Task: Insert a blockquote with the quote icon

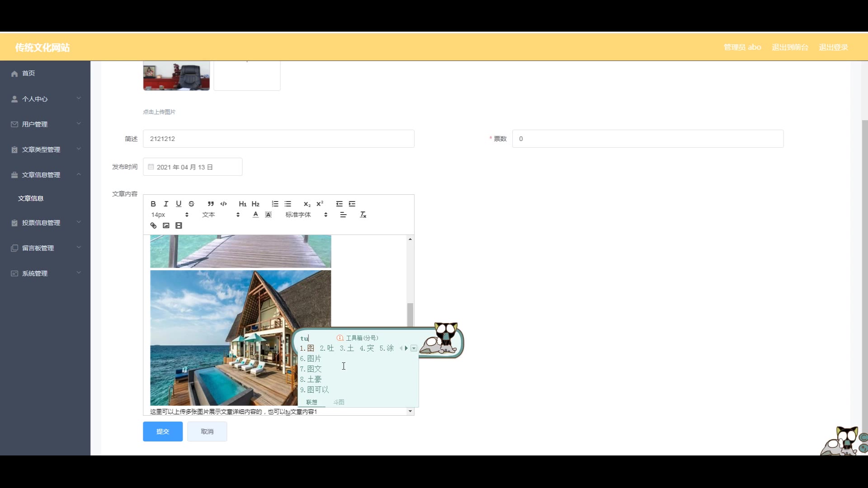Action: (x=211, y=204)
